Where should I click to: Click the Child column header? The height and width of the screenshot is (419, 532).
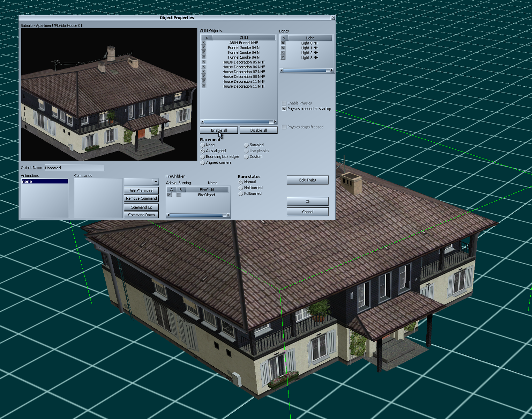point(244,37)
